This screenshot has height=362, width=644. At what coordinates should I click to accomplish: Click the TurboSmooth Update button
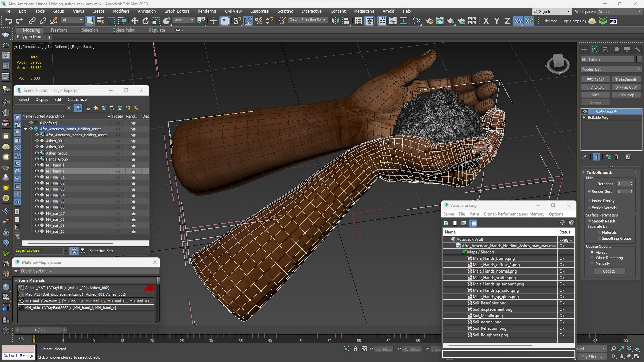pyautogui.click(x=609, y=271)
